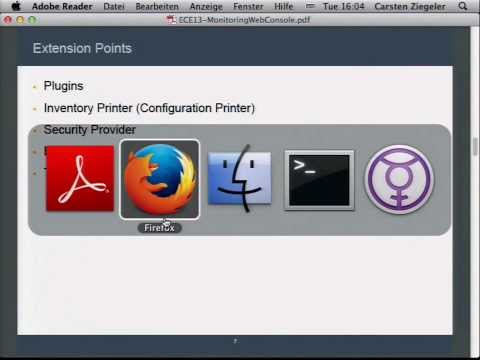
Task: Open the Carsten Ziegeler user menu
Action: (x=410, y=6)
